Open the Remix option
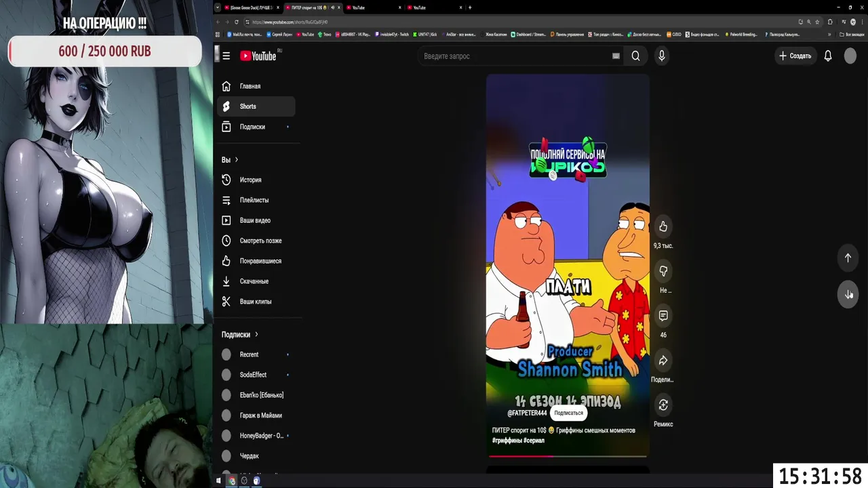 coord(663,405)
